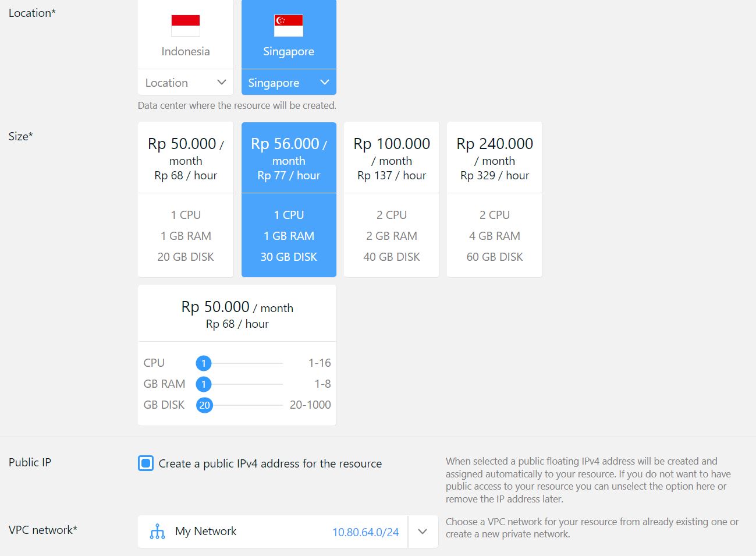
Task: Select the custom size Rp 50.000 card
Action: click(236, 313)
